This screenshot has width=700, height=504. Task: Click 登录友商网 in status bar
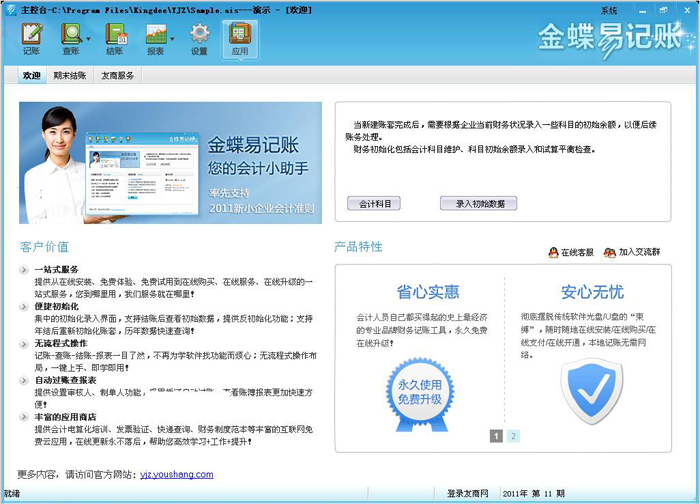[467, 493]
